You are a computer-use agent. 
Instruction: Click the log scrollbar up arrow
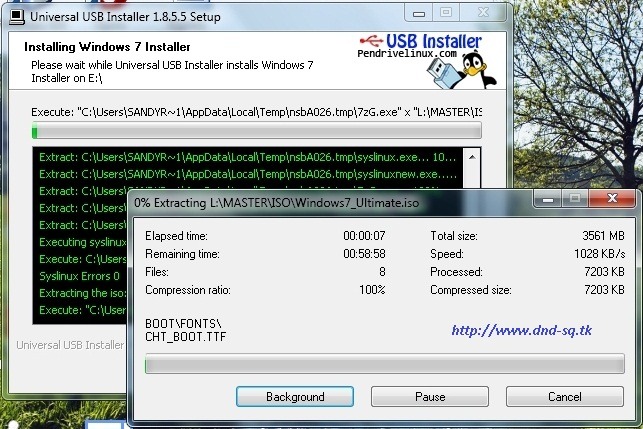(x=472, y=157)
